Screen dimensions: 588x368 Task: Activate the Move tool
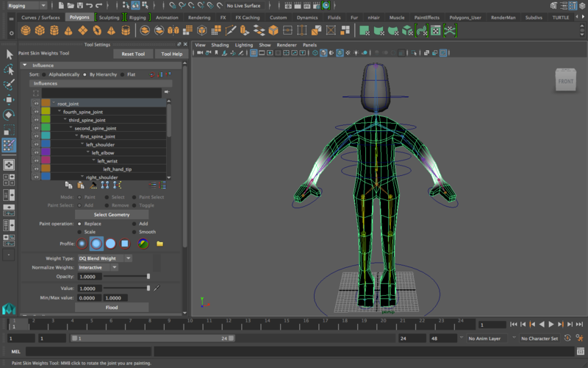tap(9, 99)
